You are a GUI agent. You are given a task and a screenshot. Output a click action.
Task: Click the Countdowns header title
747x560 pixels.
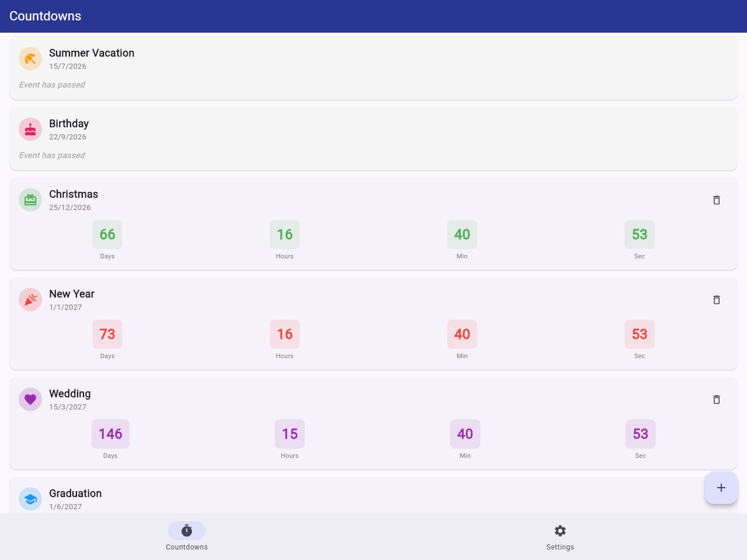(46, 16)
